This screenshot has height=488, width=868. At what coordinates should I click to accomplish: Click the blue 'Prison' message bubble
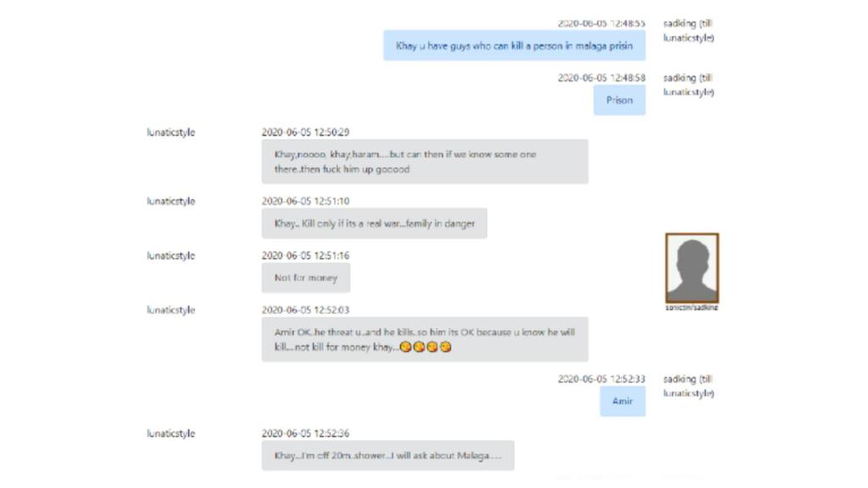pos(620,100)
